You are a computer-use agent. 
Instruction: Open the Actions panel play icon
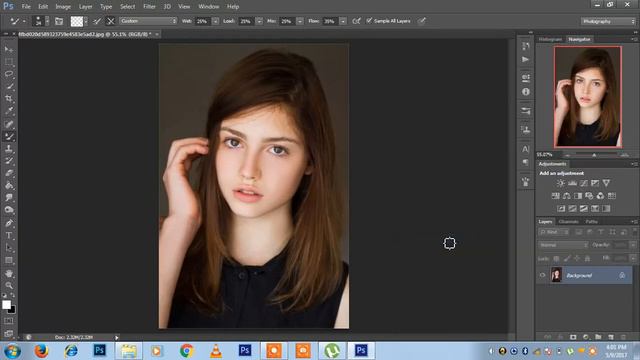526,60
